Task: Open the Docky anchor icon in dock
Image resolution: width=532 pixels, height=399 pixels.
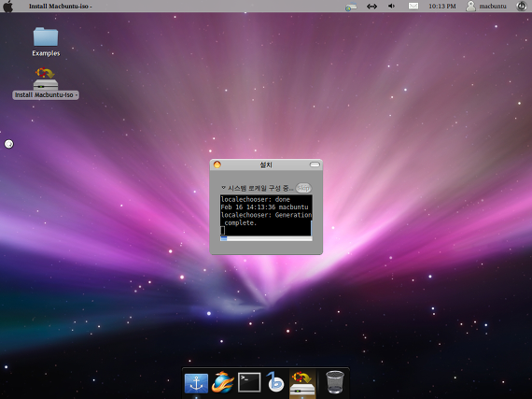Action: point(196,383)
